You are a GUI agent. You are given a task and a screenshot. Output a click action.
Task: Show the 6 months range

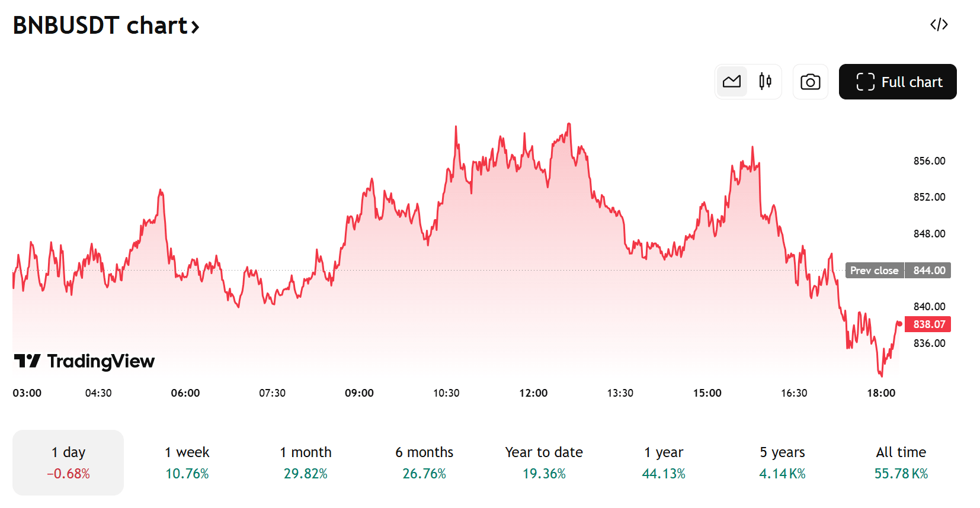click(x=424, y=462)
